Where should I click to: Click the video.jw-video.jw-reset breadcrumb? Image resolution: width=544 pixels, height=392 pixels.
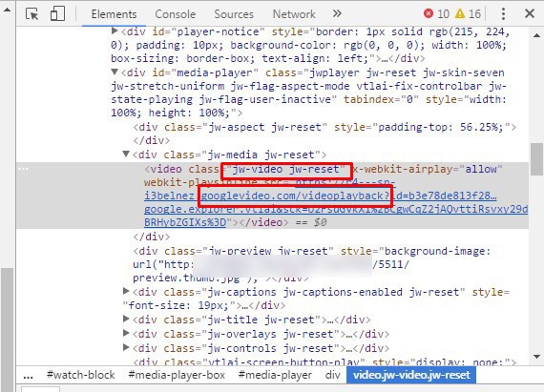click(411, 375)
